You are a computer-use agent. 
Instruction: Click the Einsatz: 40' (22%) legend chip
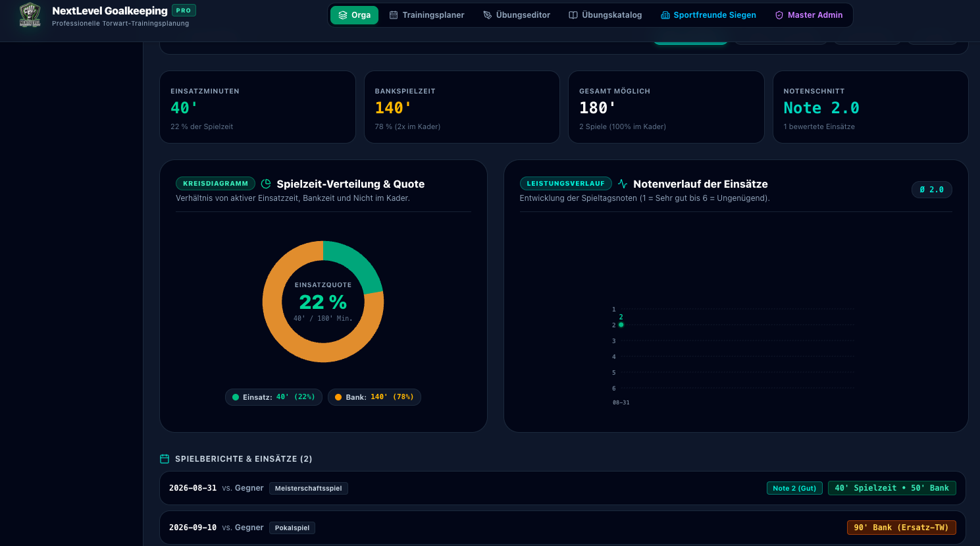[x=274, y=397]
